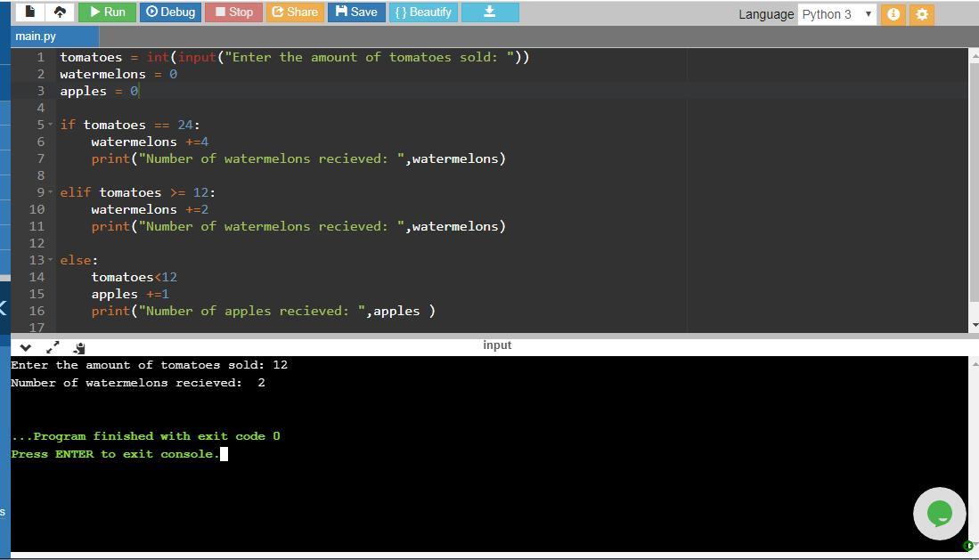Image resolution: width=979 pixels, height=560 pixels.
Task: Switch to the main.py tab
Action: (36, 36)
